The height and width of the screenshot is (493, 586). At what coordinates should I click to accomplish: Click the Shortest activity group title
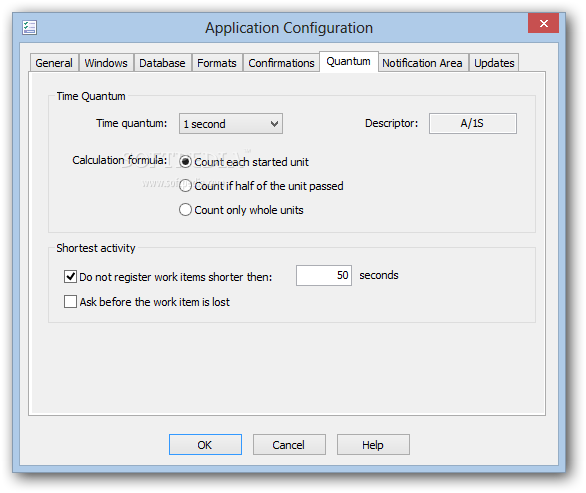pos(96,248)
